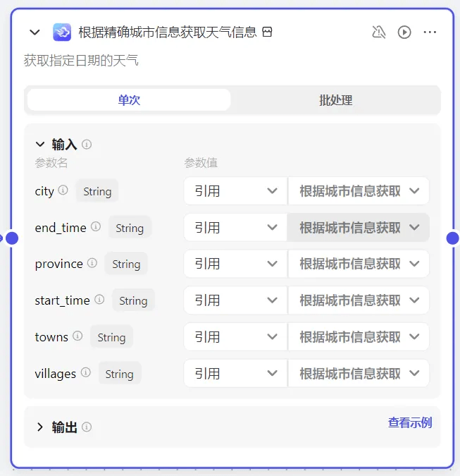
Task: Click the city parameter name
Action: pyautogui.click(x=44, y=191)
